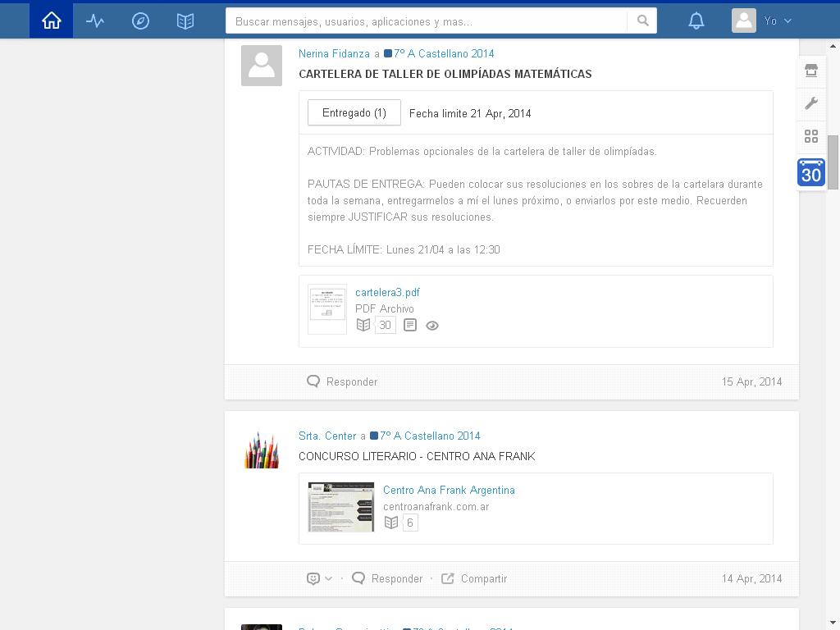The width and height of the screenshot is (840, 630).
Task: Click the search magnifier icon
Action: pos(642,21)
